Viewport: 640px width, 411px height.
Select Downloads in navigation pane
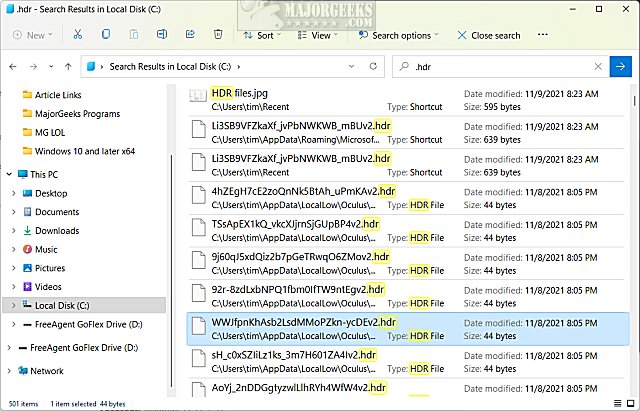pyautogui.click(x=56, y=230)
